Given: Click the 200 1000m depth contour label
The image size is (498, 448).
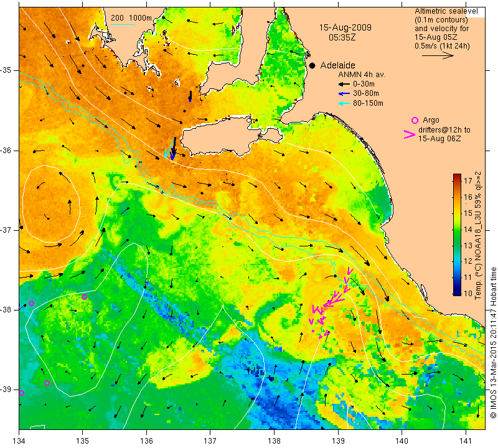Looking at the screenshot, I should (131, 18).
